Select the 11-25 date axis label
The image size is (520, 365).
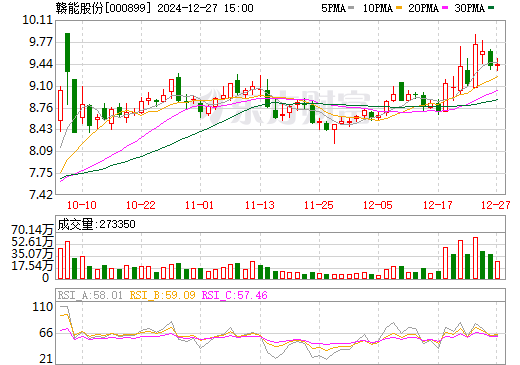pos(319,205)
